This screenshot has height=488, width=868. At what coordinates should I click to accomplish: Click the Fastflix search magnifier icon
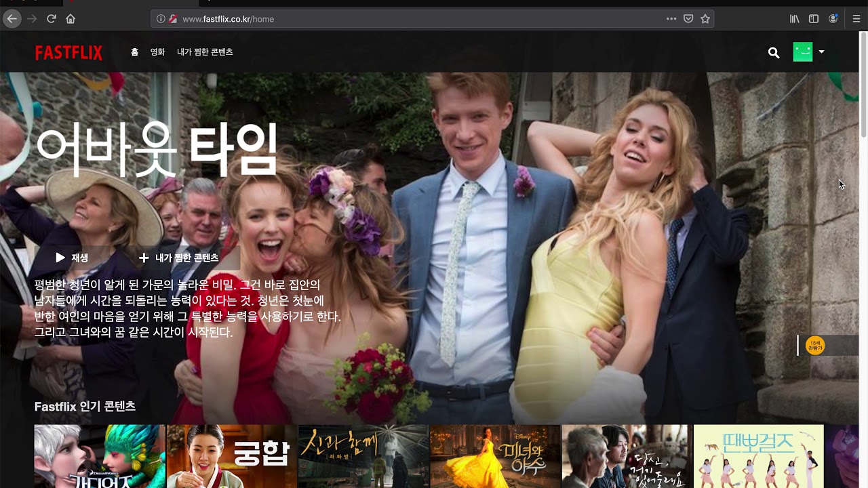[x=774, y=53]
